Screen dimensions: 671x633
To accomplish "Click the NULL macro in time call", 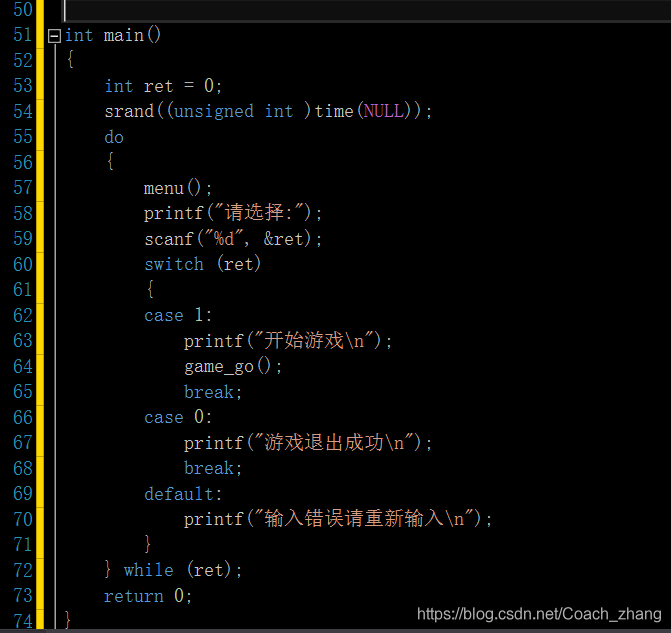I will (383, 111).
